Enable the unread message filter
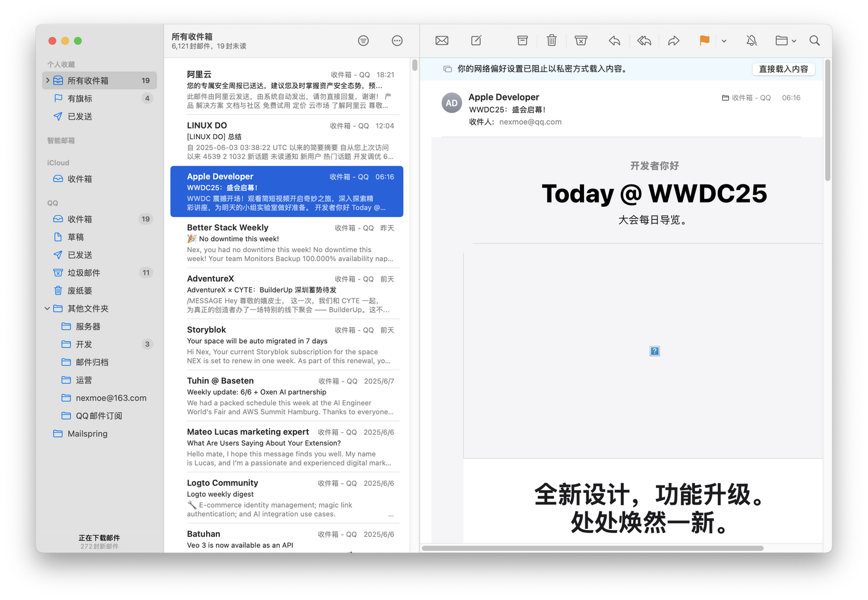Viewport: 868px width, 600px height. tap(363, 40)
